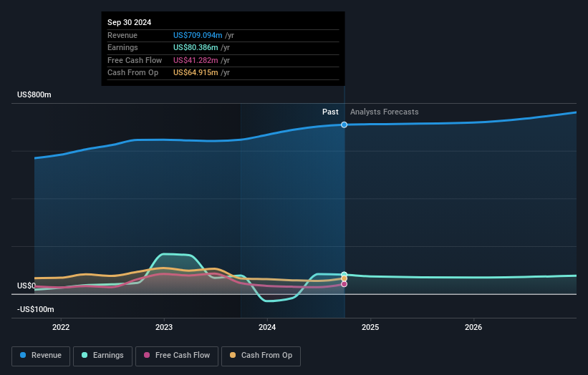Toggle the Earnings series legend button

click(102, 356)
